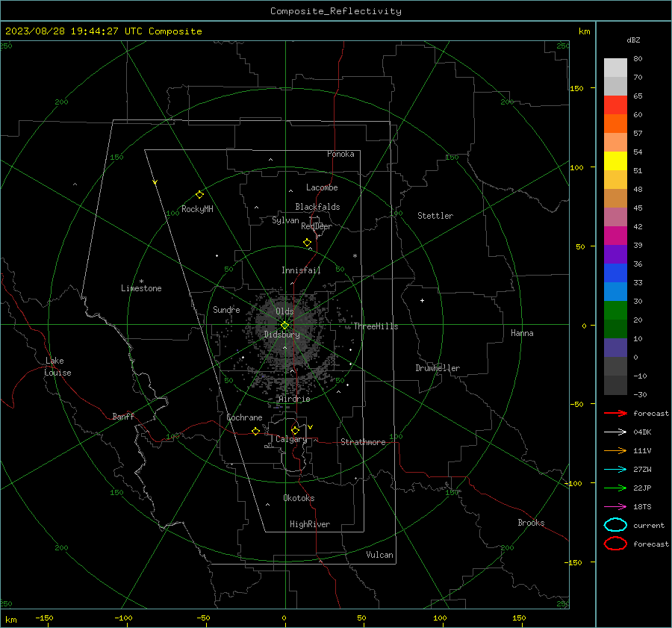Image resolution: width=672 pixels, height=628 pixels.
Task: Click the white 04DK arrow in legend
Action: (x=615, y=432)
